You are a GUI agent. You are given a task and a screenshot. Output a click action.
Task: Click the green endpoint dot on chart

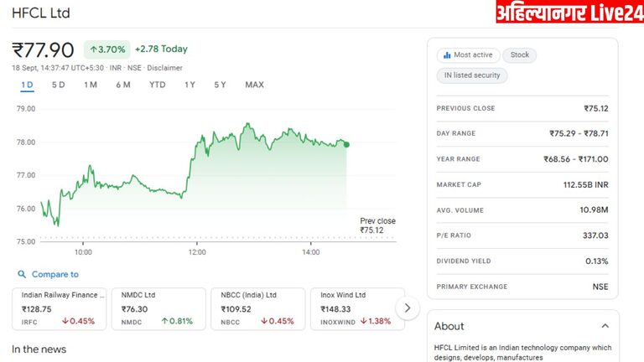(346, 144)
